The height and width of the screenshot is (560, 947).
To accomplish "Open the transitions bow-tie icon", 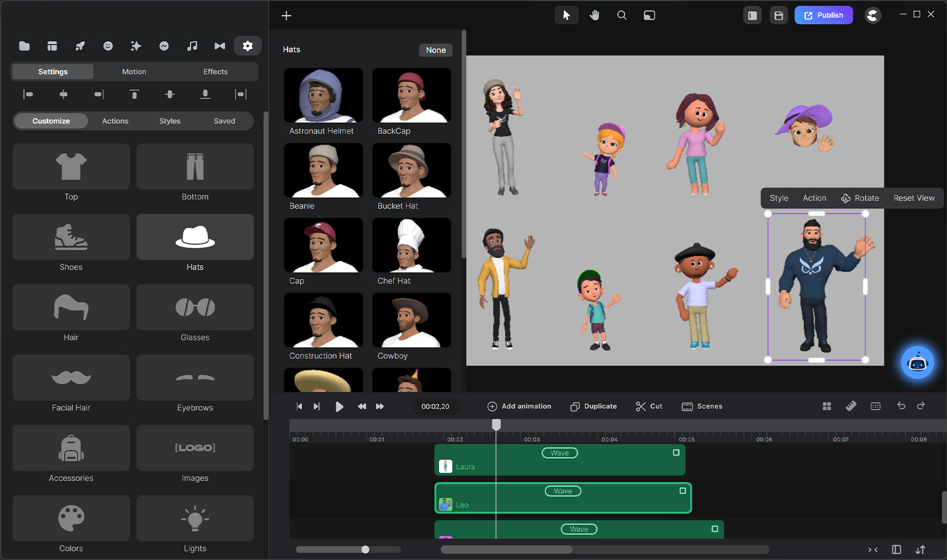I will pyautogui.click(x=220, y=46).
